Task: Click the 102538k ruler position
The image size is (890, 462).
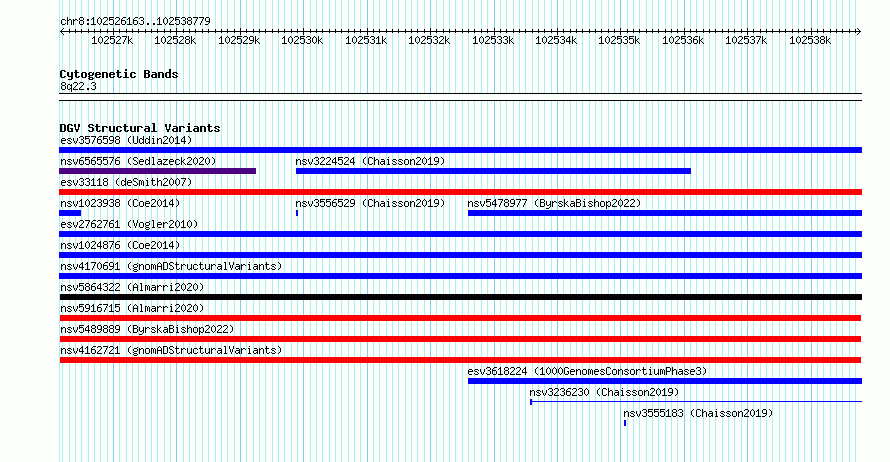Action: [810, 40]
